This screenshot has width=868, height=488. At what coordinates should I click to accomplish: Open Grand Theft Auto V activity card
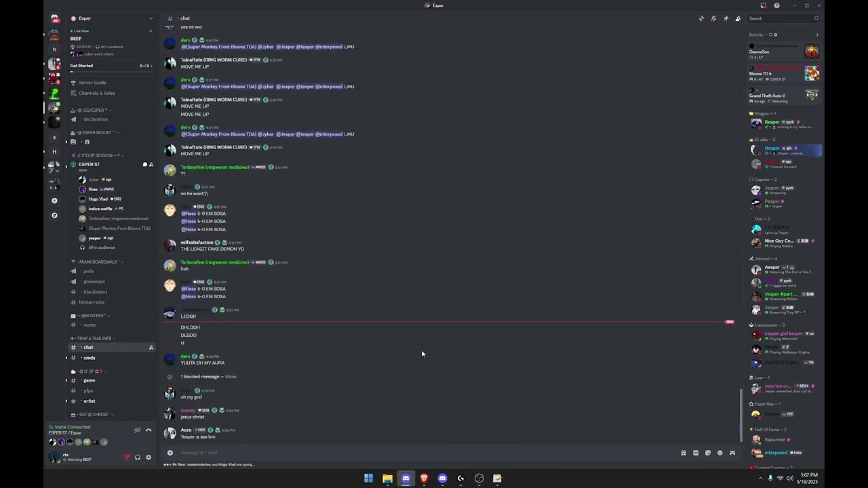[785, 96]
